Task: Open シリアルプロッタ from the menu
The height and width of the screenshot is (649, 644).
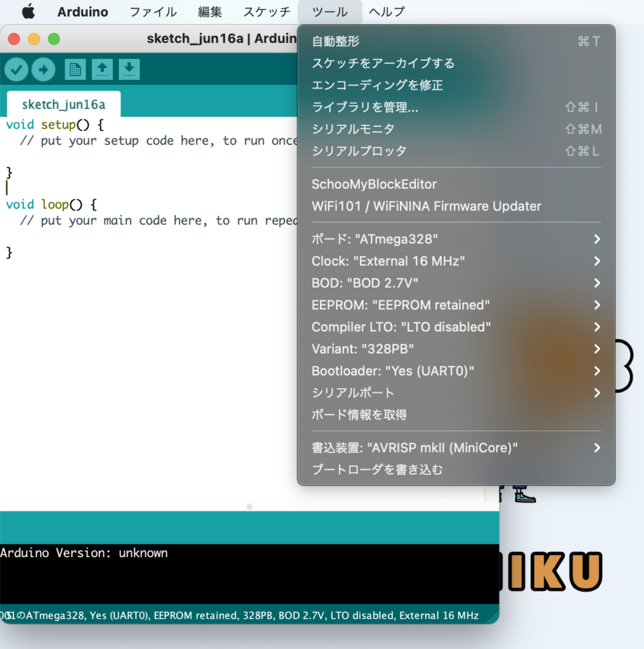Action: coord(456,151)
